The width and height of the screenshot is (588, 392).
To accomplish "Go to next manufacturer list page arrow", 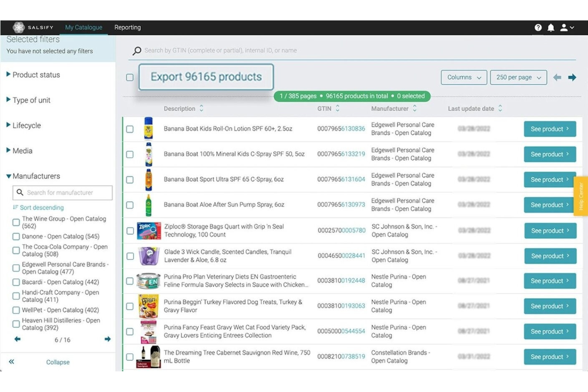I will (x=108, y=339).
